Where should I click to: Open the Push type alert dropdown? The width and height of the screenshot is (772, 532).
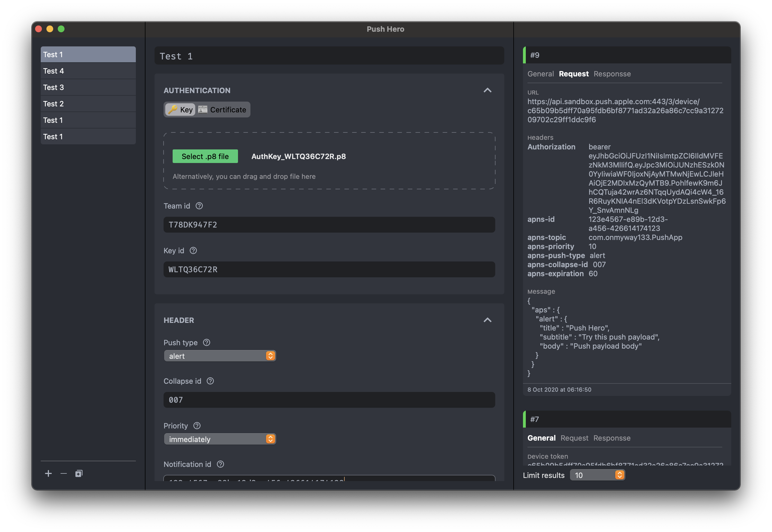point(220,356)
